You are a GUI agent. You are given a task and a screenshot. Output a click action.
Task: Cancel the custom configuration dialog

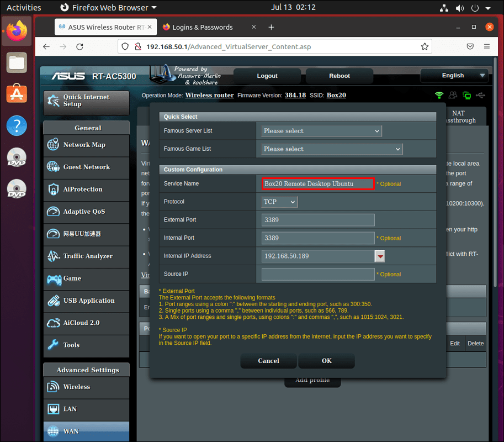coord(268,361)
